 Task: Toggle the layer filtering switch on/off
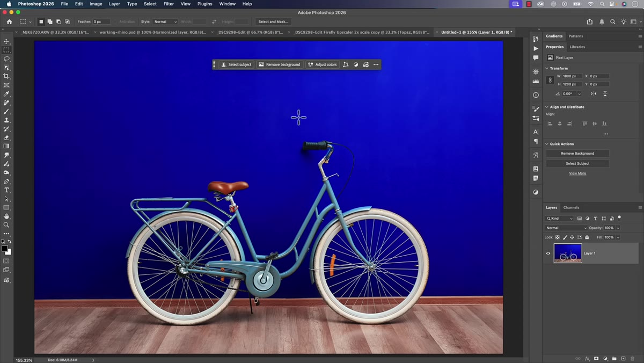click(619, 217)
